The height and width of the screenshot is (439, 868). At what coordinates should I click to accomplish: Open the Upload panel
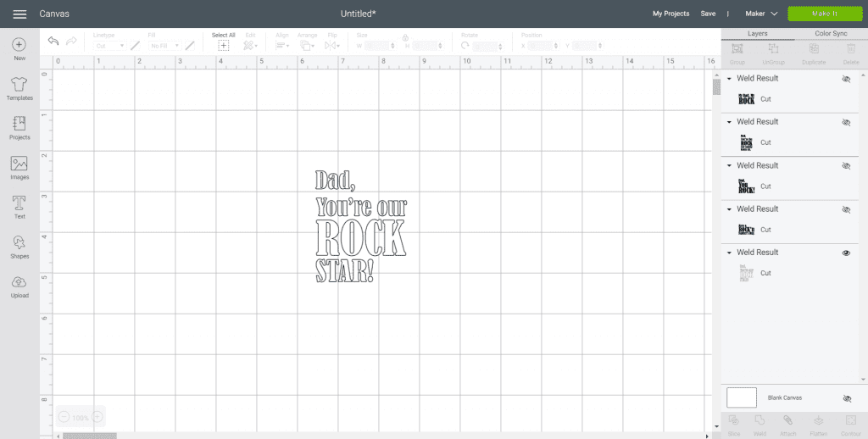[x=19, y=286]
